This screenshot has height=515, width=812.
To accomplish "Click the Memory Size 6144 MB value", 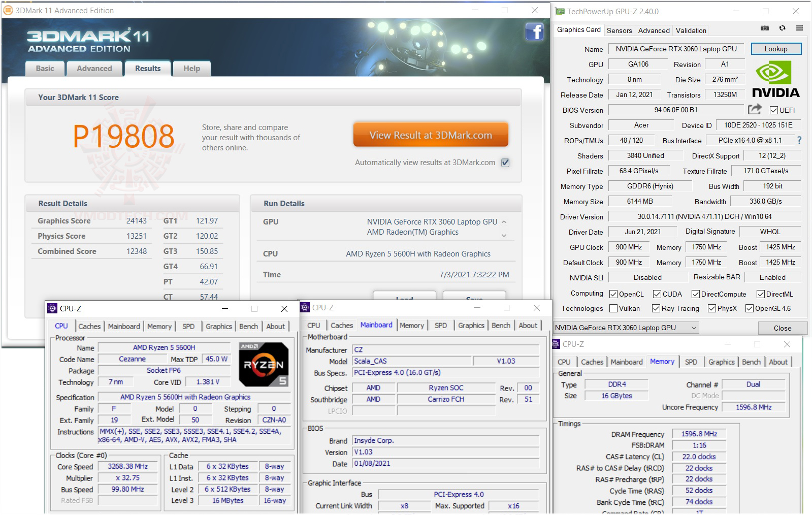I will click(x=640, y=201).
